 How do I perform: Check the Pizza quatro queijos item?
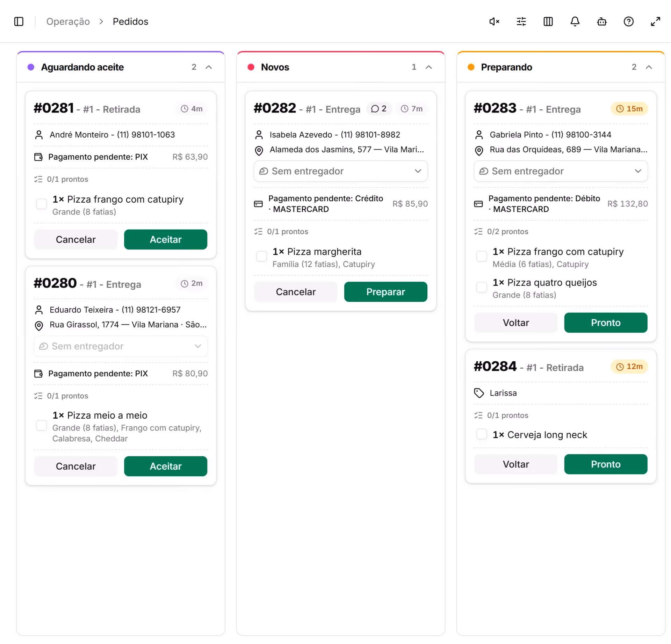pyautogui.click(x=482, y=287)
